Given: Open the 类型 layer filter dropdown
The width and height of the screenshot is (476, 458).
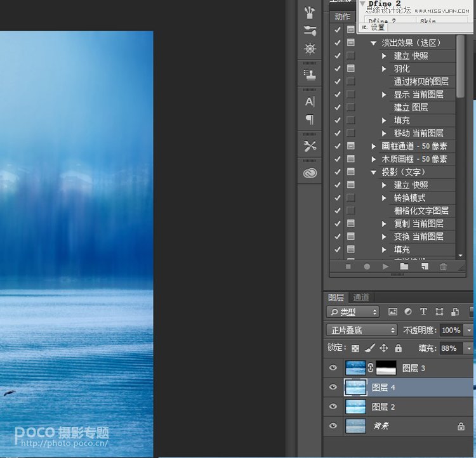Looking at the screenshot, I should pos(353,311).
